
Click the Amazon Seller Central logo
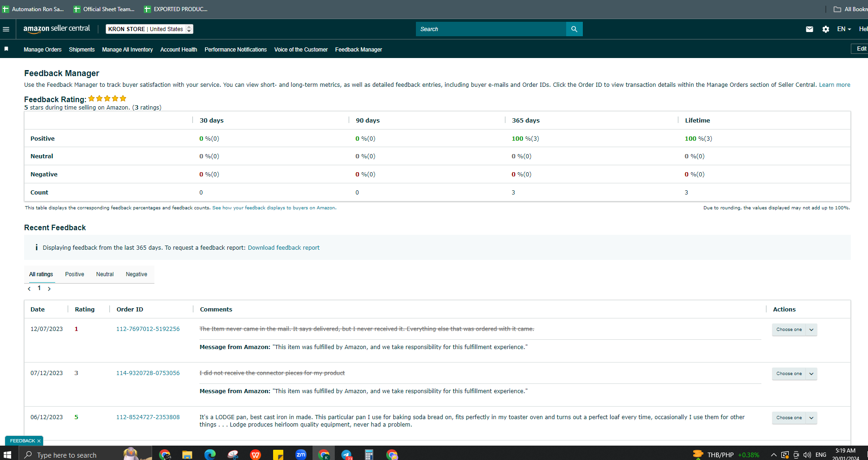coord(57,29)
